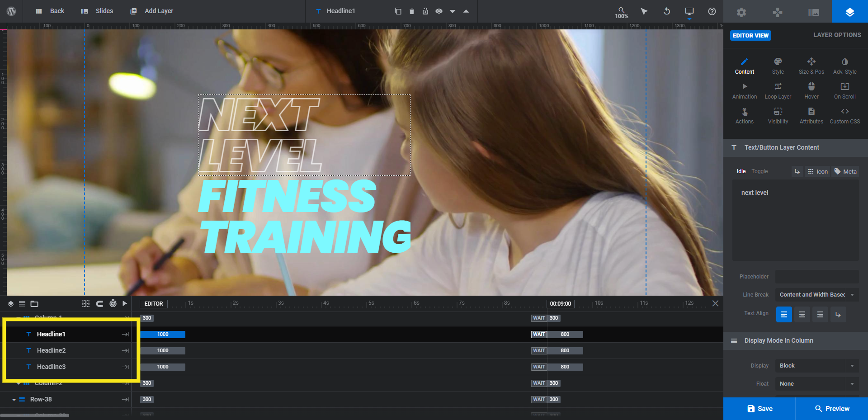Switch to the general settings gear tab
This screenshot has height=420, width=868.
pos(741,12)
